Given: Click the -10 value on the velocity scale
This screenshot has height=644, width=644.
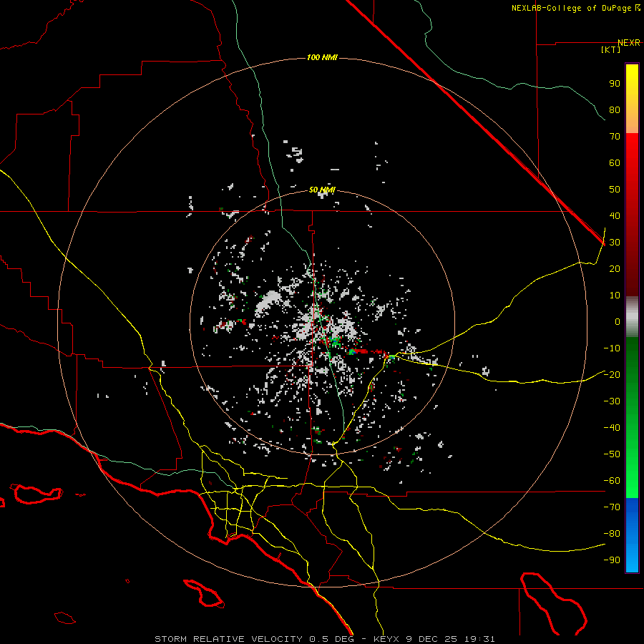Looking at the screenshot, I should [x=612, y=348].
